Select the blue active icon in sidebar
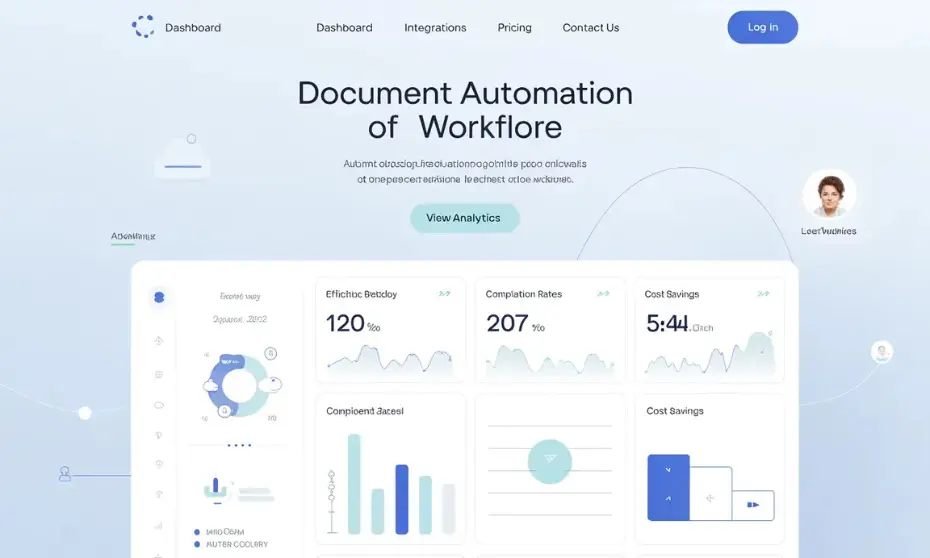930x558 pixels. pyautogui.click(x=158, y=297)
